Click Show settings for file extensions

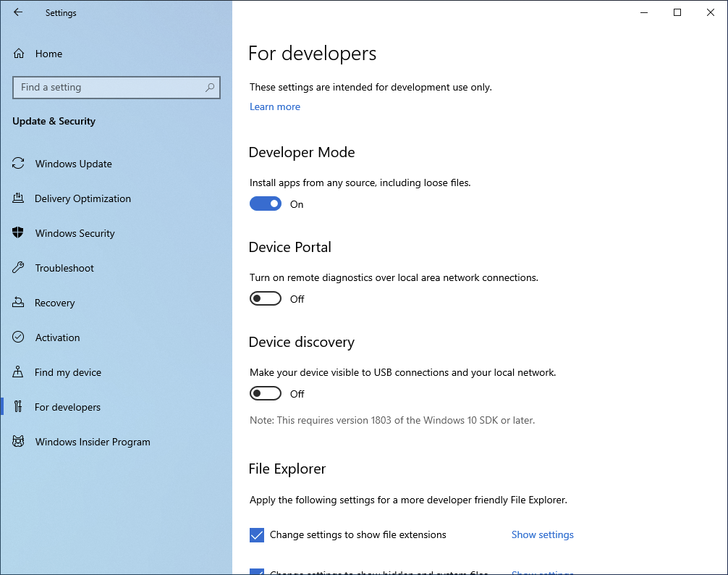pos(542,535)
